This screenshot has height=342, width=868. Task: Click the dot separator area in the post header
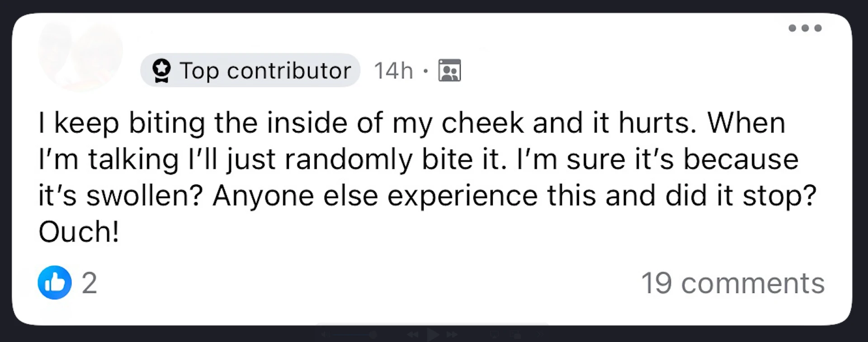click(425, 71)
